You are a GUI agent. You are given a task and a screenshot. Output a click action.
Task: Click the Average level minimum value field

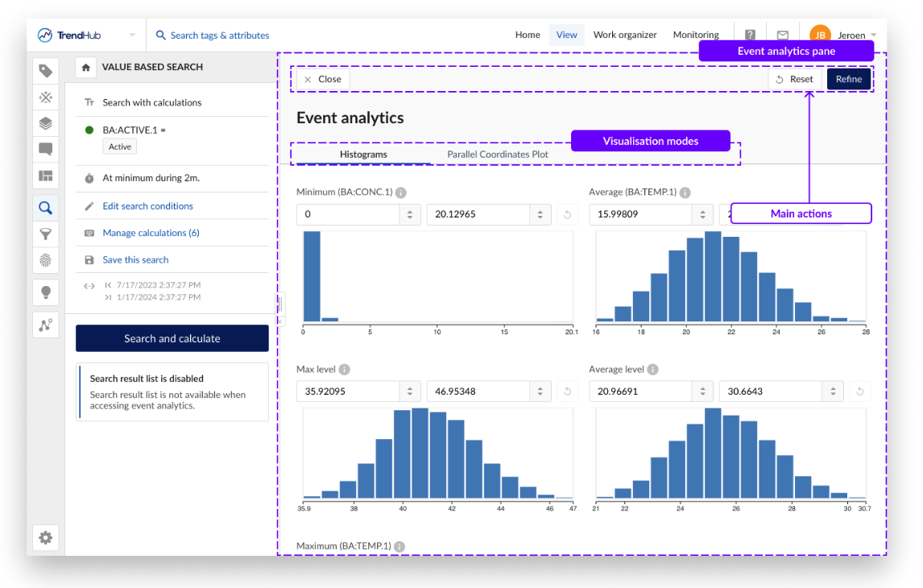(640, 391)
